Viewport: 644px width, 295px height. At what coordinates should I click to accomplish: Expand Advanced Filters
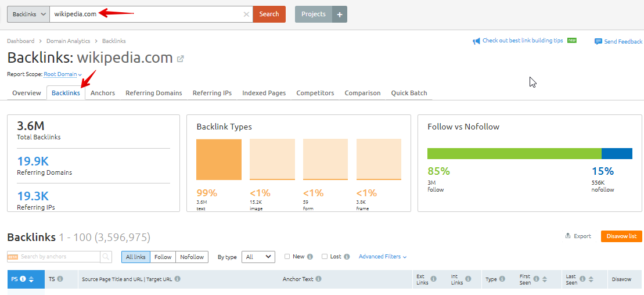382,256
